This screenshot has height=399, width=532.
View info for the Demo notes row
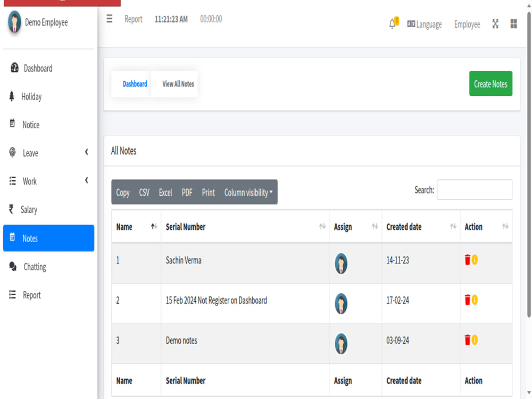point(475,340)
